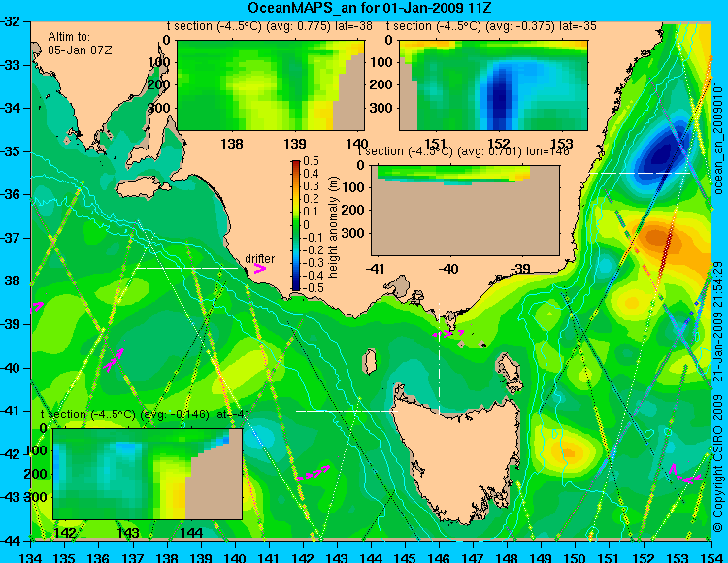Click the 'drifter' legend label
The image size is (728, 563).
click(x=259, y=259)
